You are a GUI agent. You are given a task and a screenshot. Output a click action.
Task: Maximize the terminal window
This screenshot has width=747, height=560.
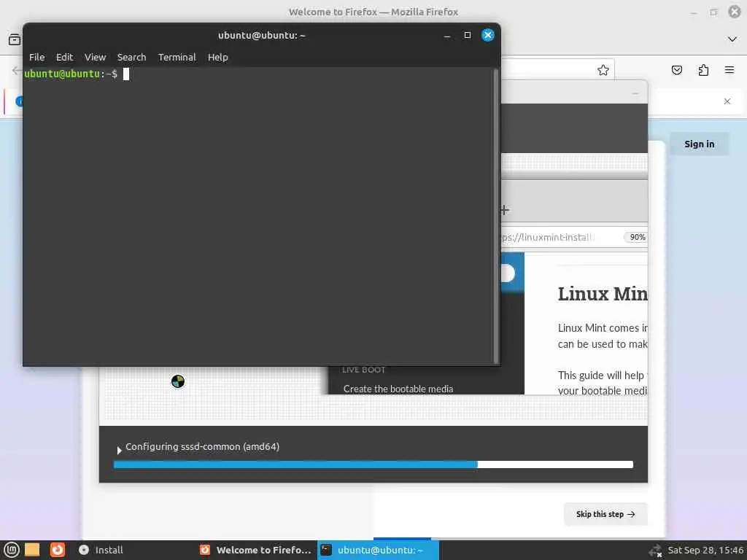tap(468, 35)
